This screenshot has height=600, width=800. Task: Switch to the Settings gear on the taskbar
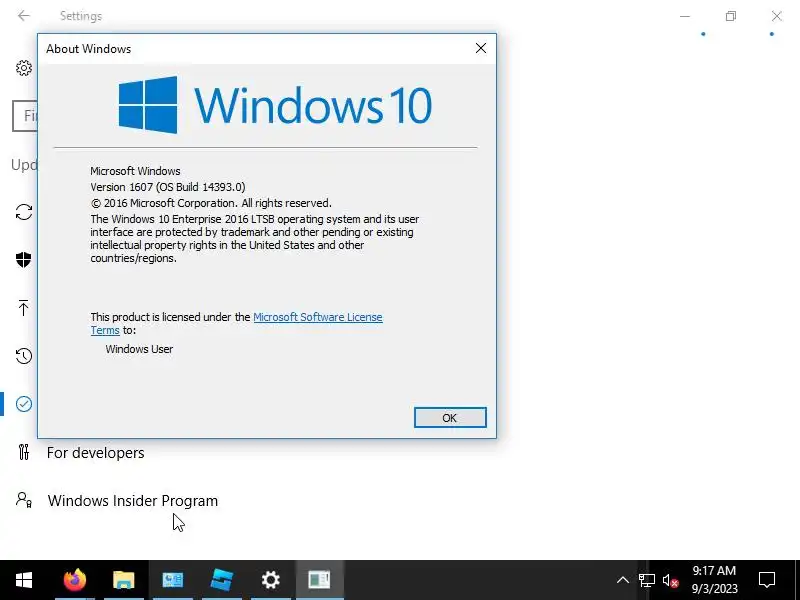click(x=270, y=580)
